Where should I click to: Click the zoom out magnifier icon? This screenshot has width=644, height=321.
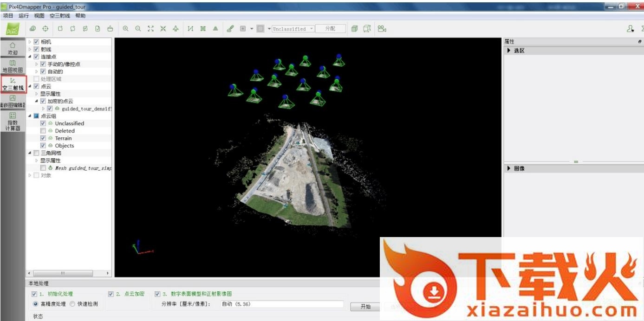[x=138, y=29]
